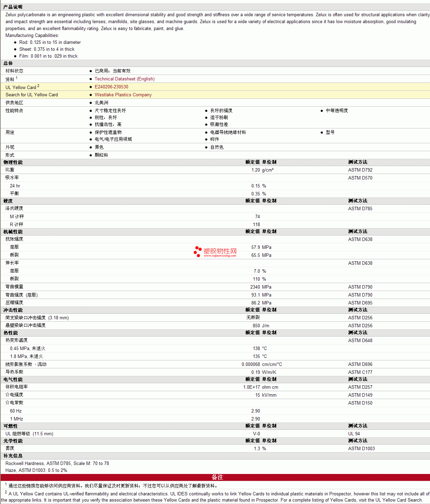Select the V-0 flame rating value
The width and height of the screenshot is (430, 504).
pos(257,434)
